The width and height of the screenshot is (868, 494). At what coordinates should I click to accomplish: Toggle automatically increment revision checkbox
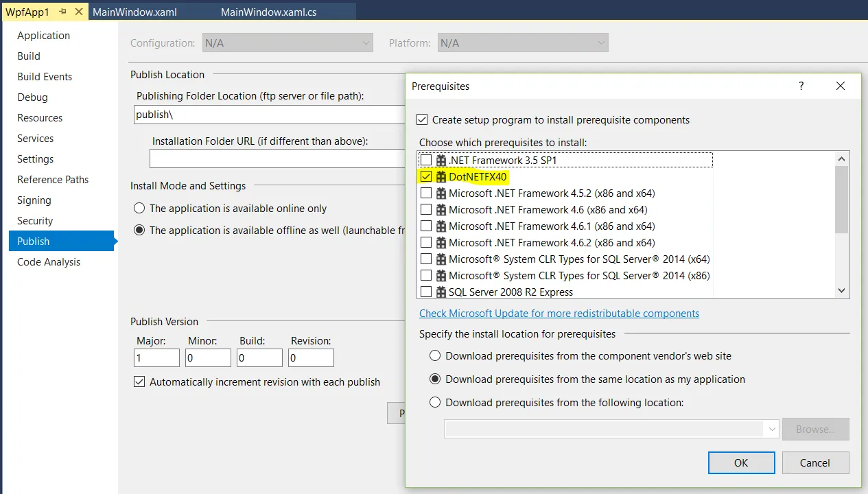click(139, 382)
